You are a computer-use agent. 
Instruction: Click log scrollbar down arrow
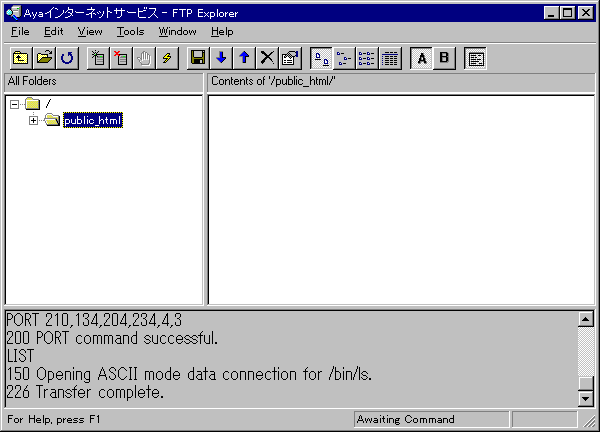click(586, 398)
